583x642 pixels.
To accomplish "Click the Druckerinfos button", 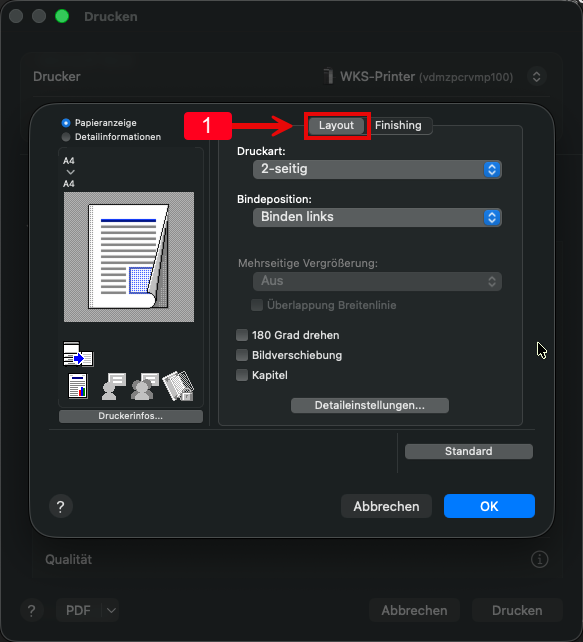I will tap(131, 416).
